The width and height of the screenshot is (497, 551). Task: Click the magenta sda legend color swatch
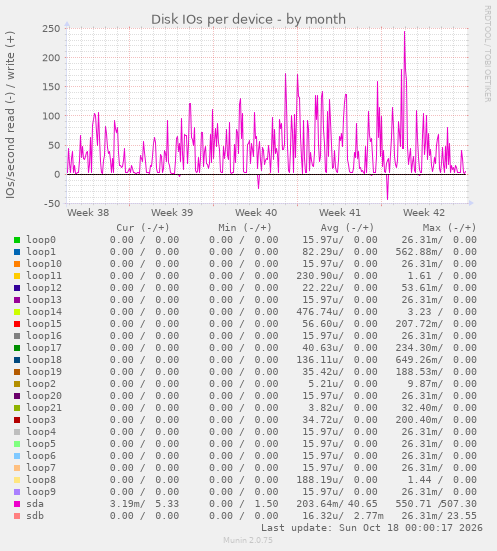(x=17, y=504)
